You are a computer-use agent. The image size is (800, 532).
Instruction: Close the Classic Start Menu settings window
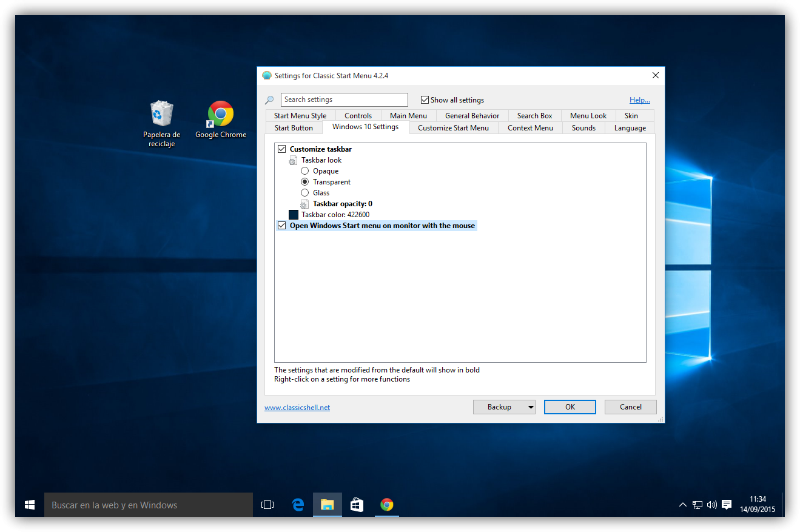tap(655, 76)
